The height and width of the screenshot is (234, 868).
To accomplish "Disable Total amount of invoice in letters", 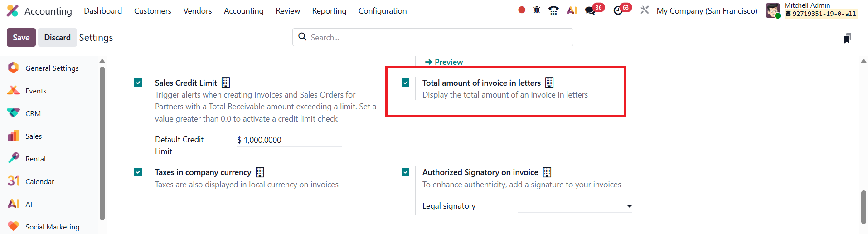I will pos(406,83).
